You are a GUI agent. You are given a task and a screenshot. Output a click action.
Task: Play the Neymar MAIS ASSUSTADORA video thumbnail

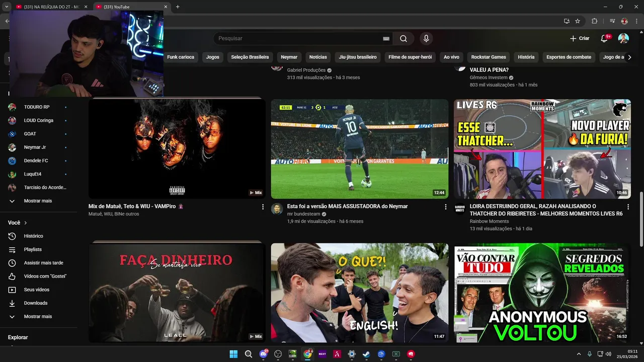pyautogui.click(x=360, y=149)
